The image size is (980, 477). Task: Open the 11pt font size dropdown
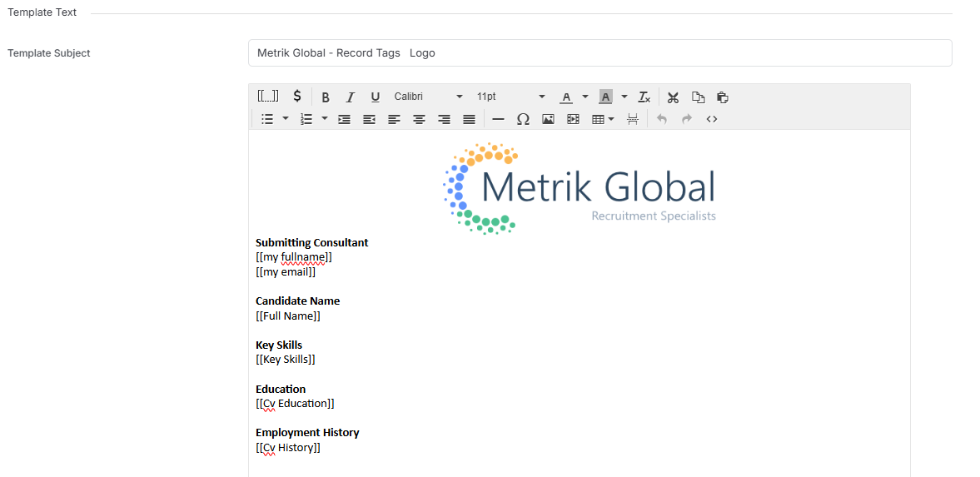510,97
